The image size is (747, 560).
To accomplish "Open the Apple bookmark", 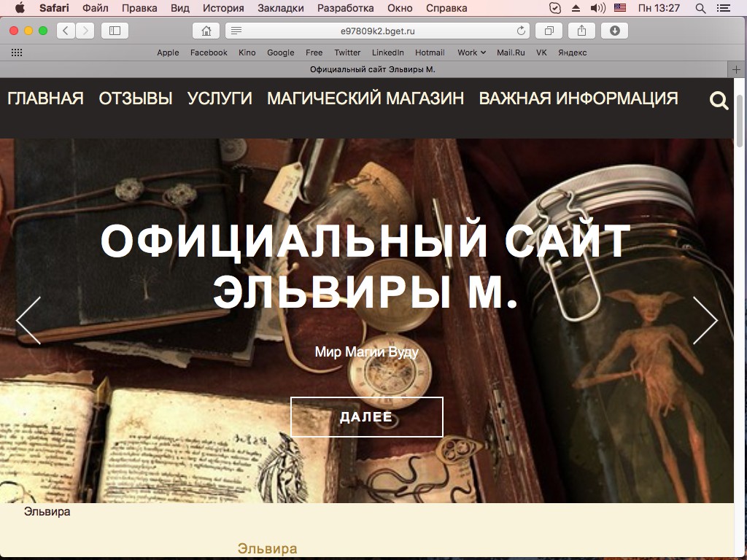I will coord(169,52).
